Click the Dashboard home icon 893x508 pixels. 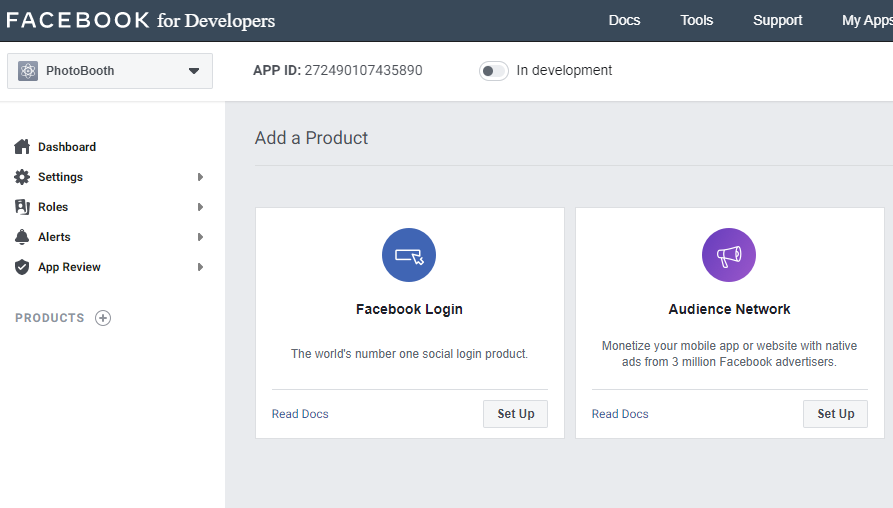tap(22, 147)
